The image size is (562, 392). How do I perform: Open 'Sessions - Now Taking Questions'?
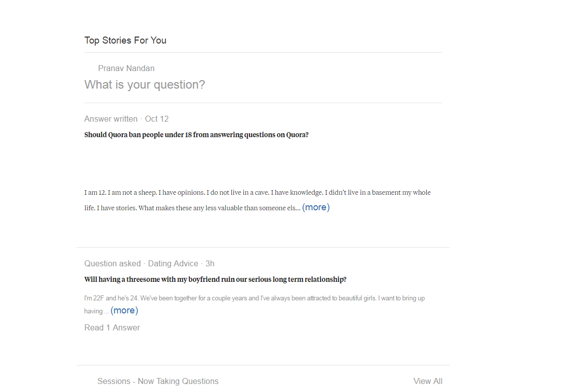158,381
